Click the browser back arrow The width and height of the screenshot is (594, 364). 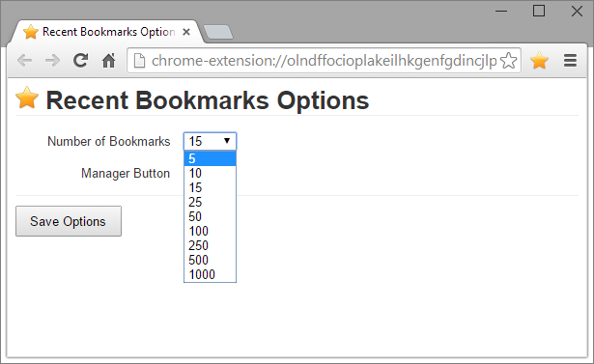click(24, 61)
